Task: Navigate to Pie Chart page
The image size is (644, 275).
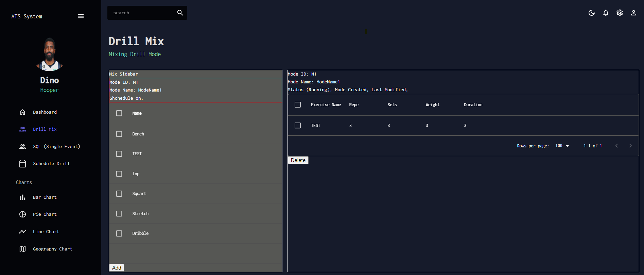Action: [x=45, y=214]
